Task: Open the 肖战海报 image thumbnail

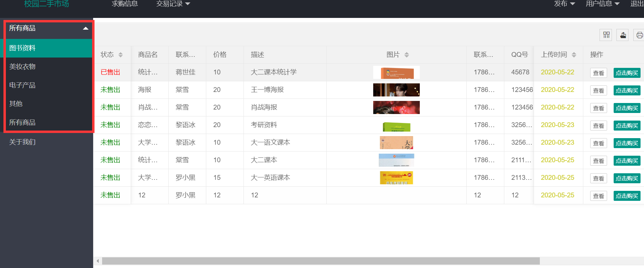Action: tap(396, 107)
